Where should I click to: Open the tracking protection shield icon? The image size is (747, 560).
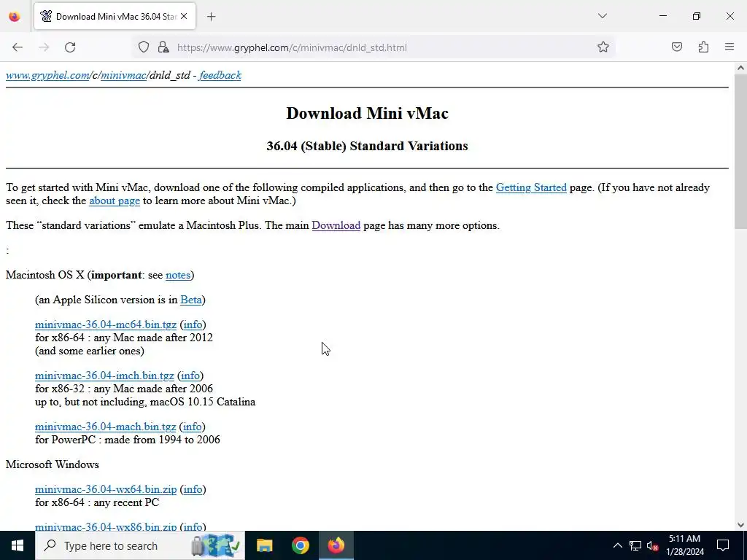click(144, 47)
